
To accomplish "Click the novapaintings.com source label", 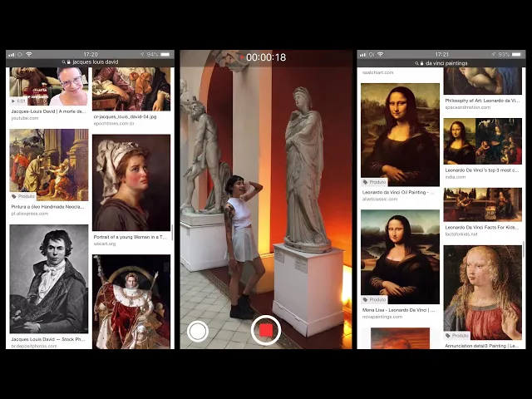I will point(382,317).
